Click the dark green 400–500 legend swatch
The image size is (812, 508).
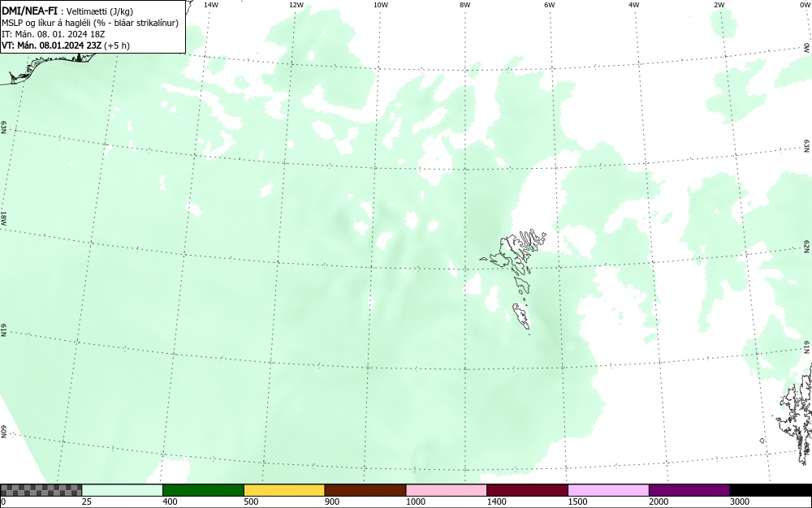tap(203, 490)
